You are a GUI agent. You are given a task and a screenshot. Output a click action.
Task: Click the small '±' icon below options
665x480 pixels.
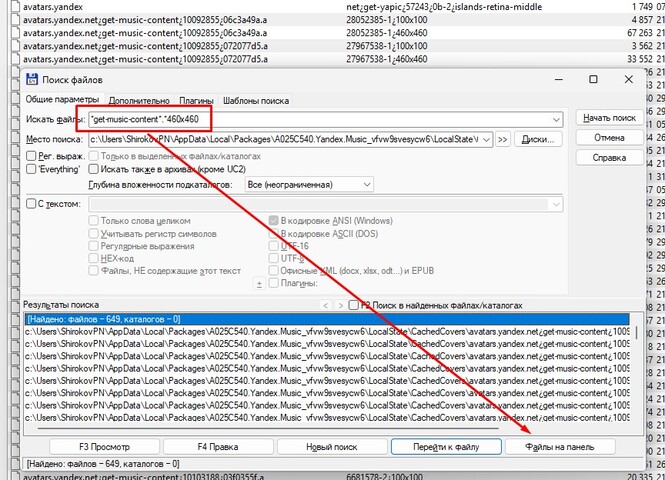coord(260,284)
